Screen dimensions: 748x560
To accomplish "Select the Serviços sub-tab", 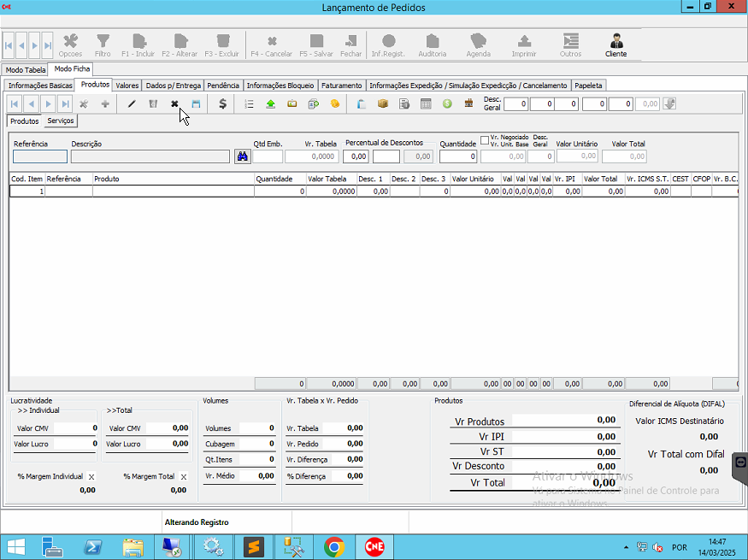I will [61, 121].
